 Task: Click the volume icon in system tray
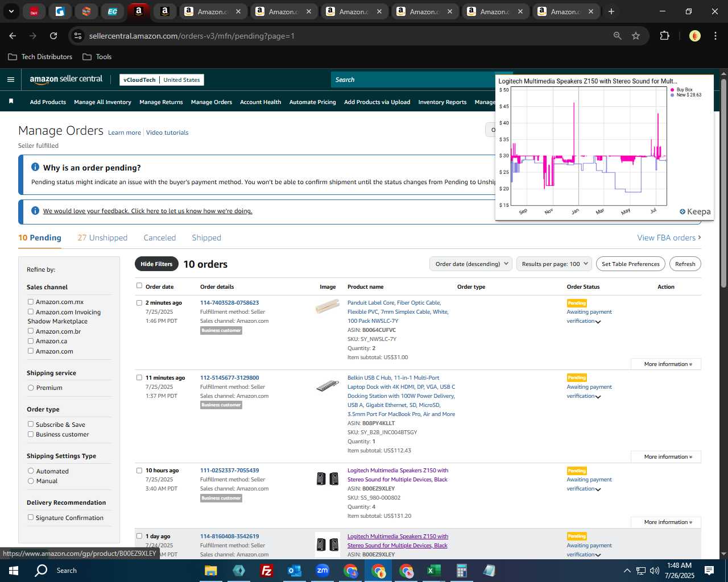click(x=655, y=571)
